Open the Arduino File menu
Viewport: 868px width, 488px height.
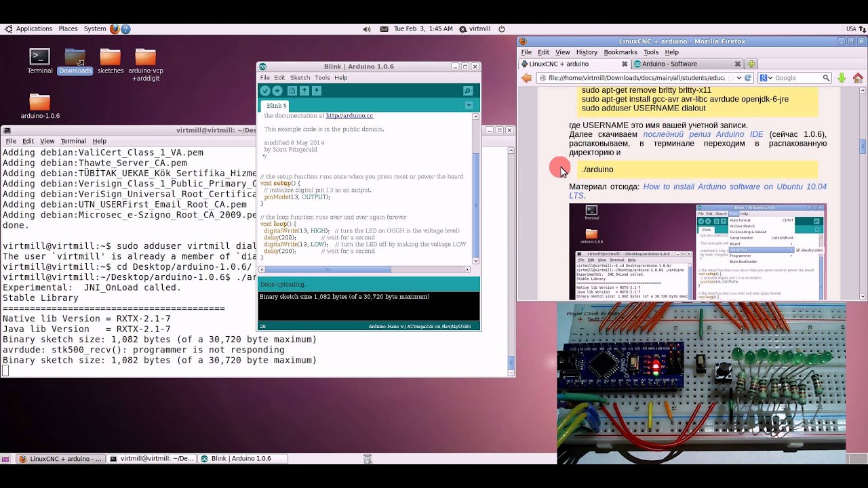click(x=265, y=78)
